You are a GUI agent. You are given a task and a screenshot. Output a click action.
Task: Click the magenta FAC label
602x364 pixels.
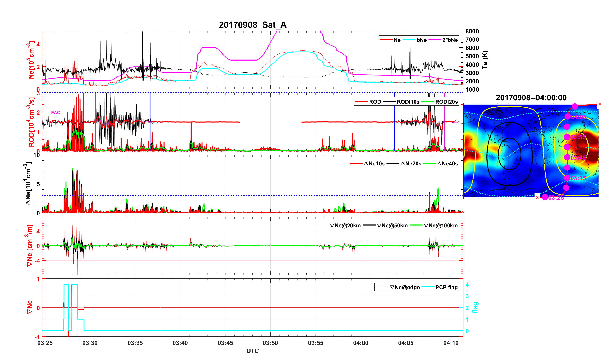[55, 113]
